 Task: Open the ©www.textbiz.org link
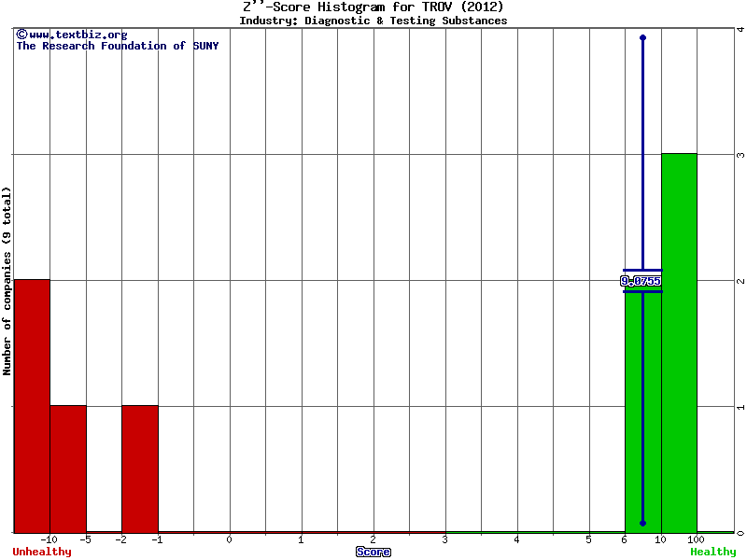click(72, 35)
